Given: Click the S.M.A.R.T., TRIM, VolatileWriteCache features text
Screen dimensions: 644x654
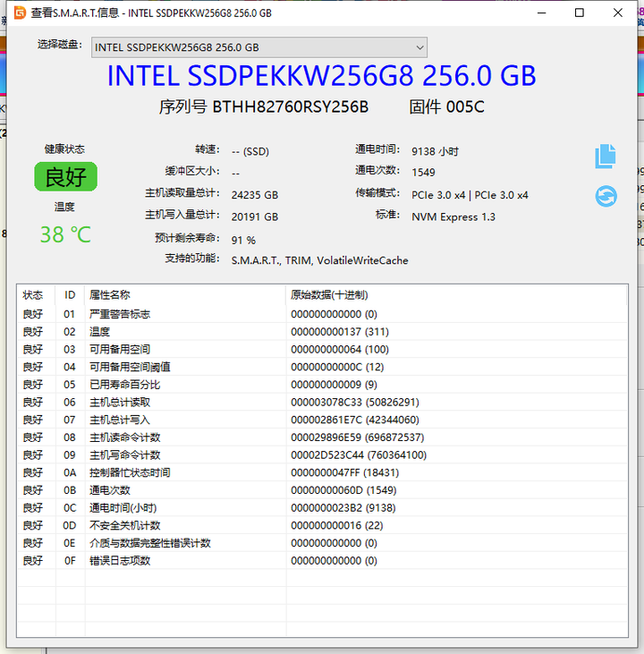Looking at the screenshot, I should coord(320,260).
